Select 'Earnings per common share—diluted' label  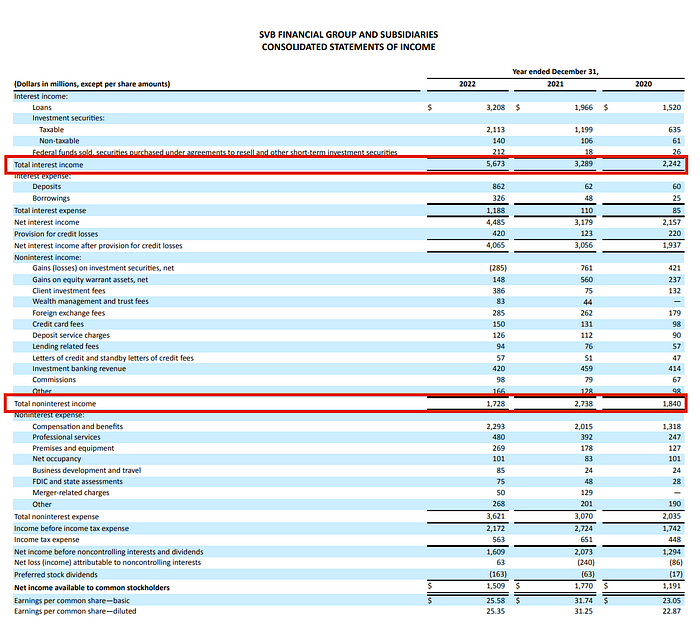(75, 611)
